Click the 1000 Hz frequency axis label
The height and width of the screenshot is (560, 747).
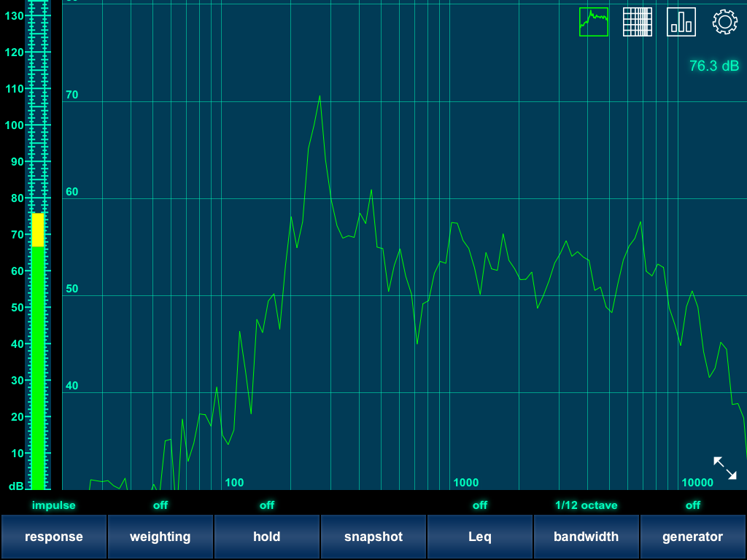pos(465,483)
